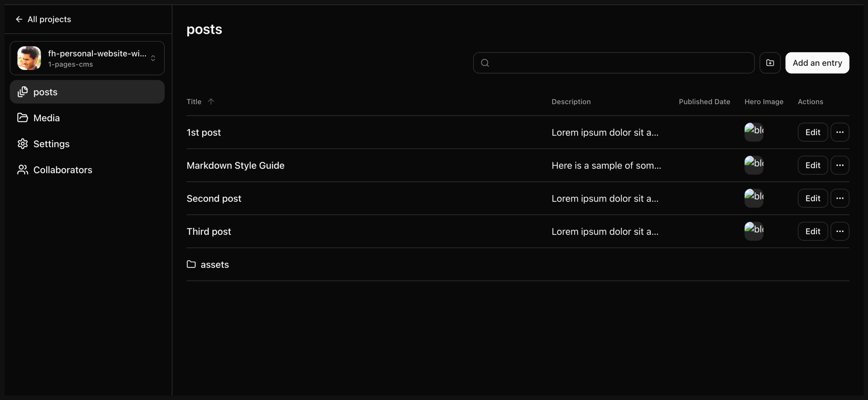Click the back arrow beside All projects
Image resolution: width=868 pixels, height=400 pixels.
pyautogui.click(x=19, y=19)
